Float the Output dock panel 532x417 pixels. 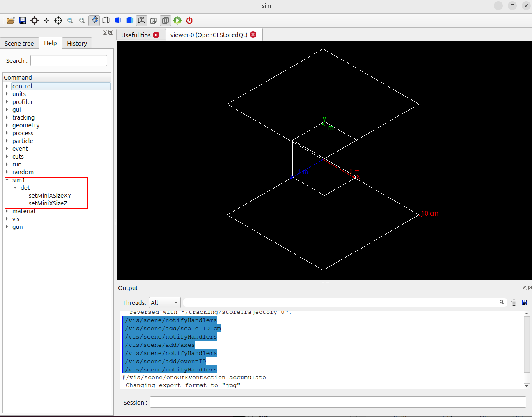coord(525,288)
